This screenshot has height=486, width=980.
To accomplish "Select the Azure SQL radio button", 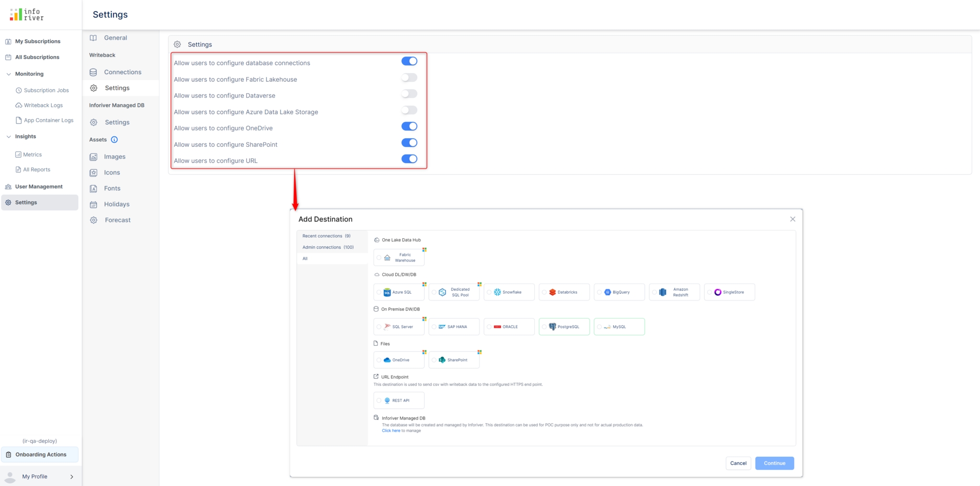I will (379, 292).
